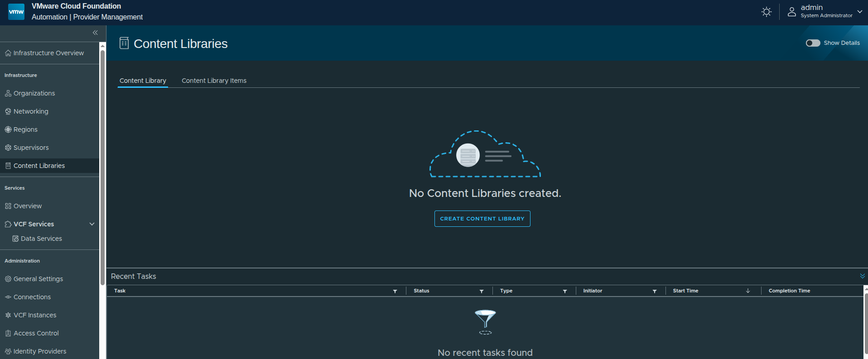Click the Content Libraries sidebar icon
This screenshot has height=359, width=868.
pos(8,166)
